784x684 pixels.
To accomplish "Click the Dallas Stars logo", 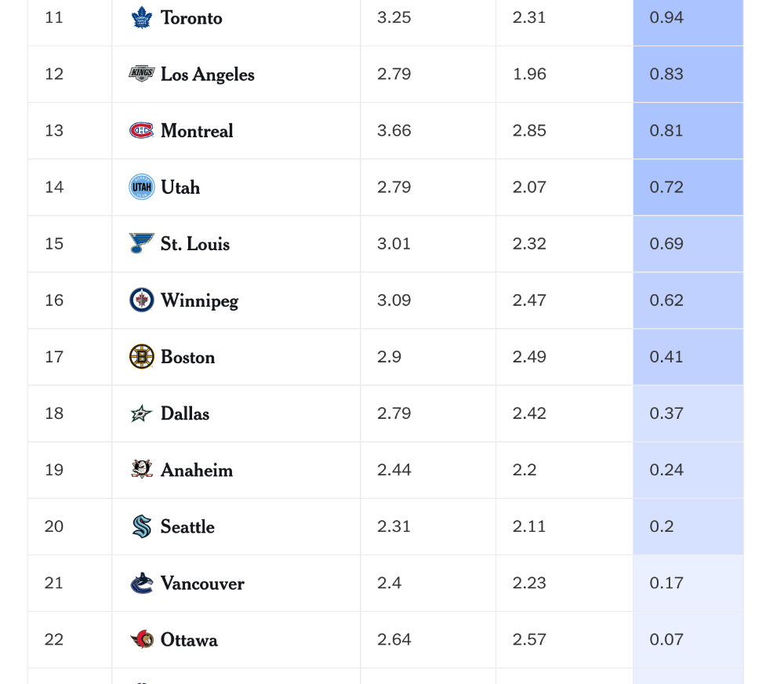I will pos(141,413).
